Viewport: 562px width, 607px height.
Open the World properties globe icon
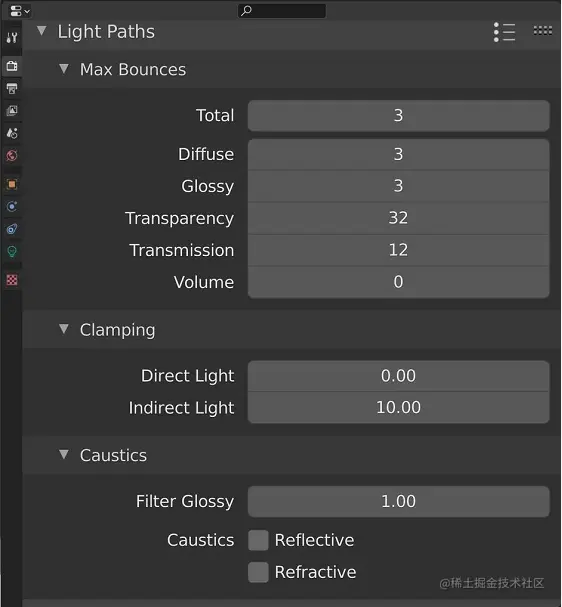click(12, 156)
